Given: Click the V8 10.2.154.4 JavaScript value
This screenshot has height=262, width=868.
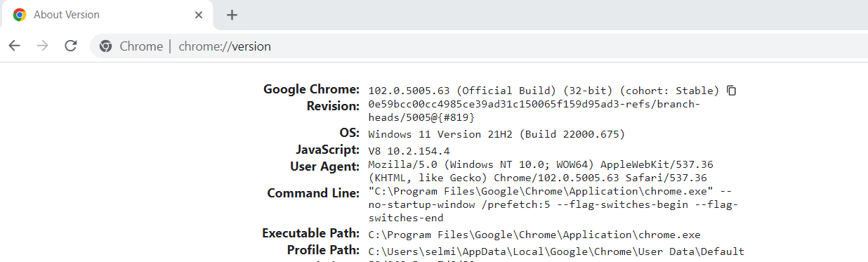Looking at the screenshot, I should 409,150.
